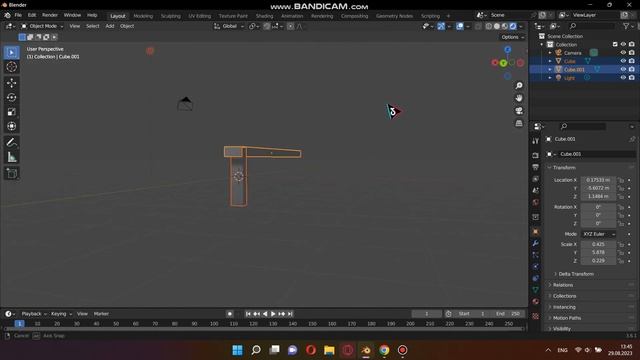Open the Object Data properties tab
The image size is (640, 360).
[x=536, y=289]
